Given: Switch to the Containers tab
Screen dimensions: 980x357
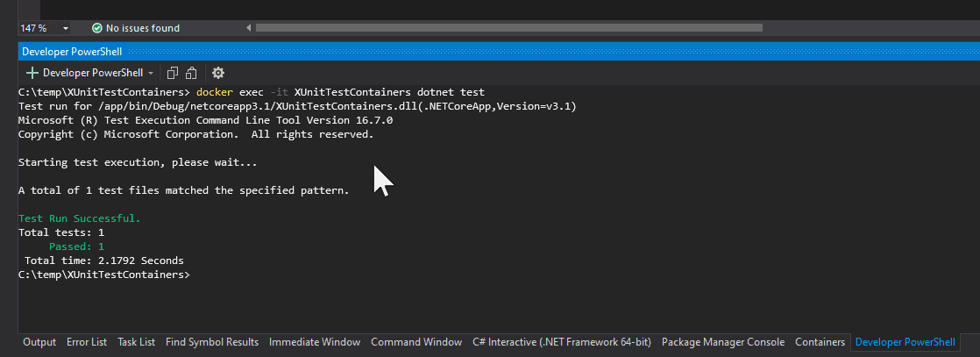Looking at the screenshot, I should [820, 342].
